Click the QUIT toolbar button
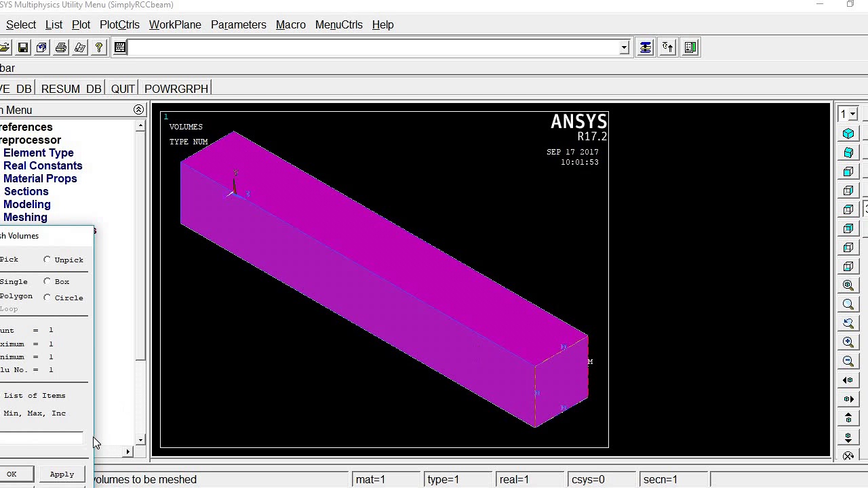The height and width of the screenshot is (488, 868). 123,89
